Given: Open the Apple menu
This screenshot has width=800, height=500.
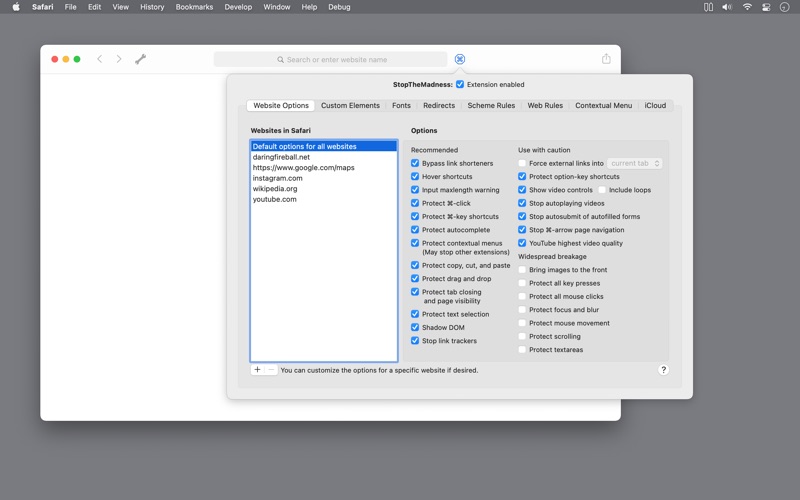Looking at the screenshot, I should [16, 7].
